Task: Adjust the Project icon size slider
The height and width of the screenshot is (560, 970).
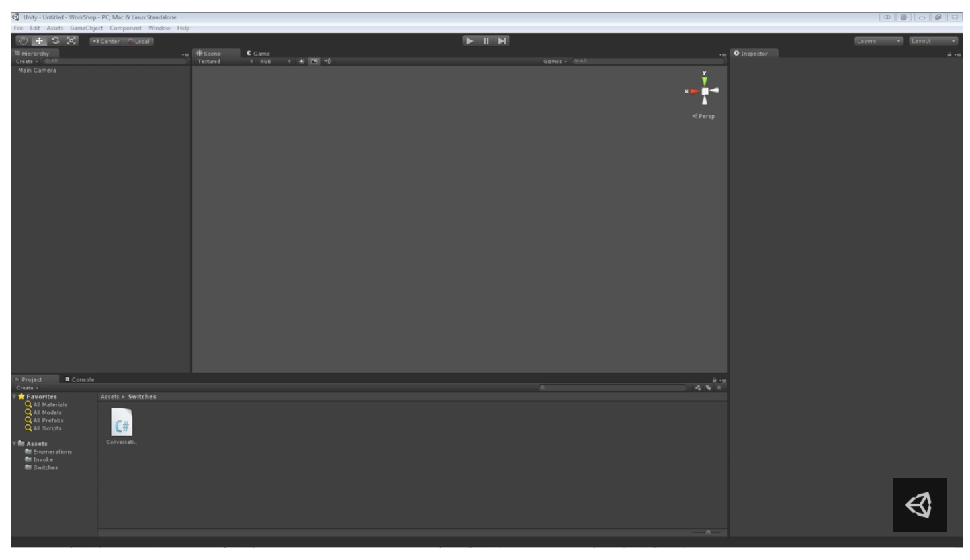Action: click(x=707, y=532)
